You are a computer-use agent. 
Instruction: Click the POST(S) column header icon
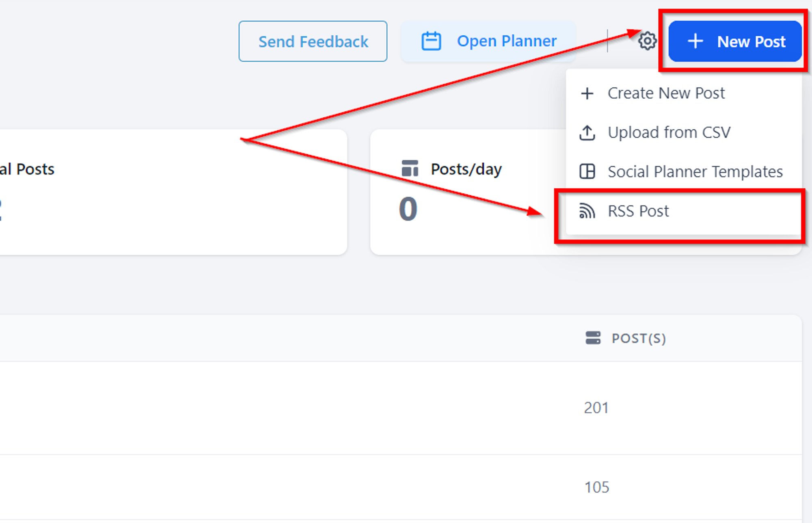(x=593, y=338)
